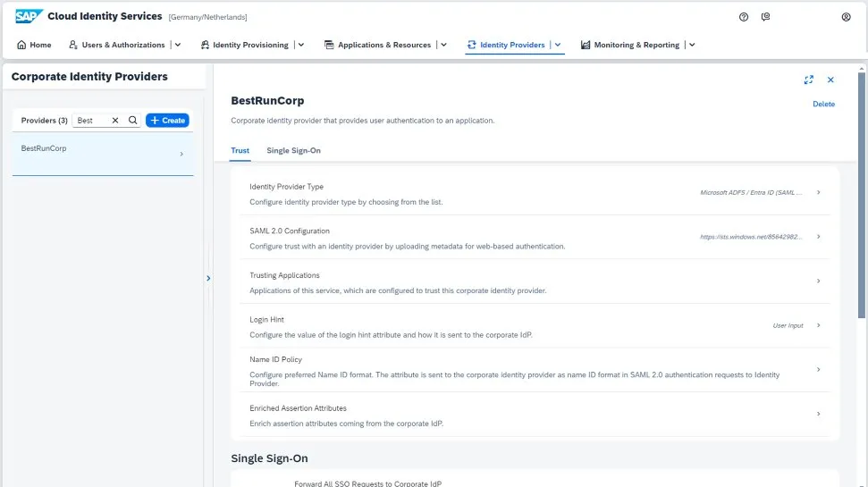Expand the Identity Provisioning dropdown arrow

(300, 45)
